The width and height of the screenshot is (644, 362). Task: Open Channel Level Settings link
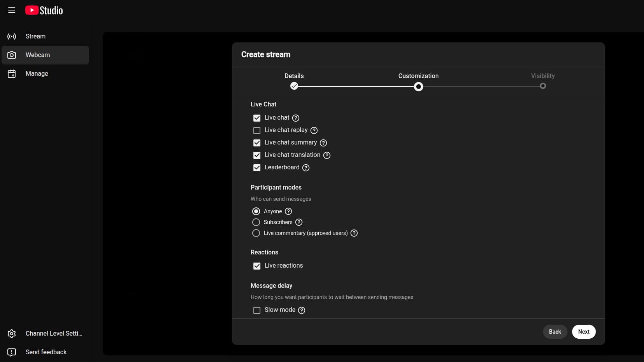45,334
